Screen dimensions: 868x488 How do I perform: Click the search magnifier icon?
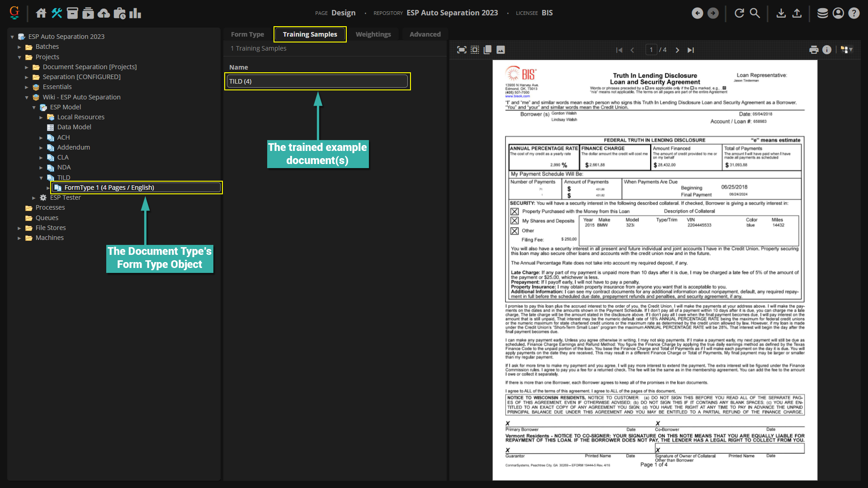755,13
